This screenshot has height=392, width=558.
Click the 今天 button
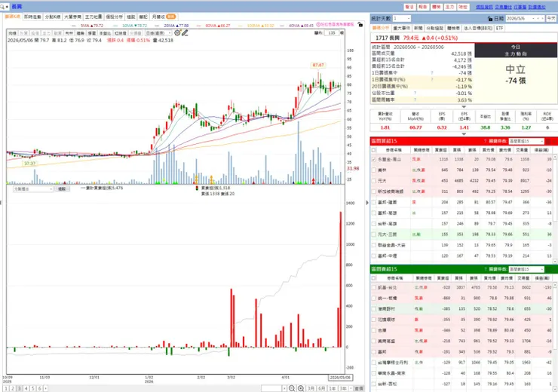551,19
